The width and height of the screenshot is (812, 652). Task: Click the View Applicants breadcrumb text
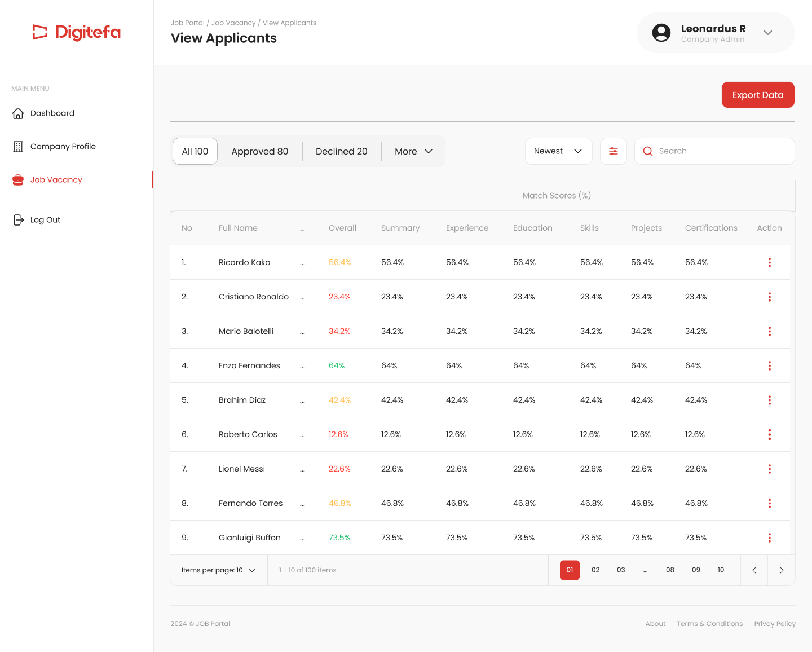(x=289, y=23)
